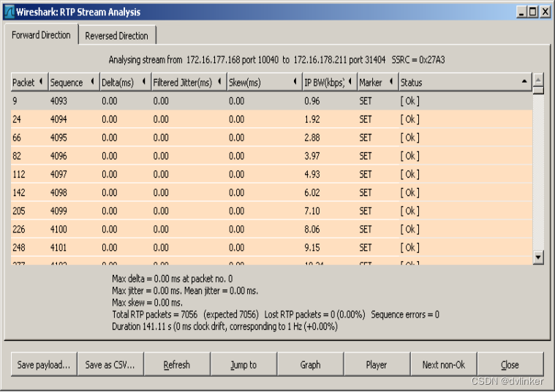The height and width of the screenshot is (392, 555).
Task: Click the scrollbar up arrow
Action: (x=538, y=79)
